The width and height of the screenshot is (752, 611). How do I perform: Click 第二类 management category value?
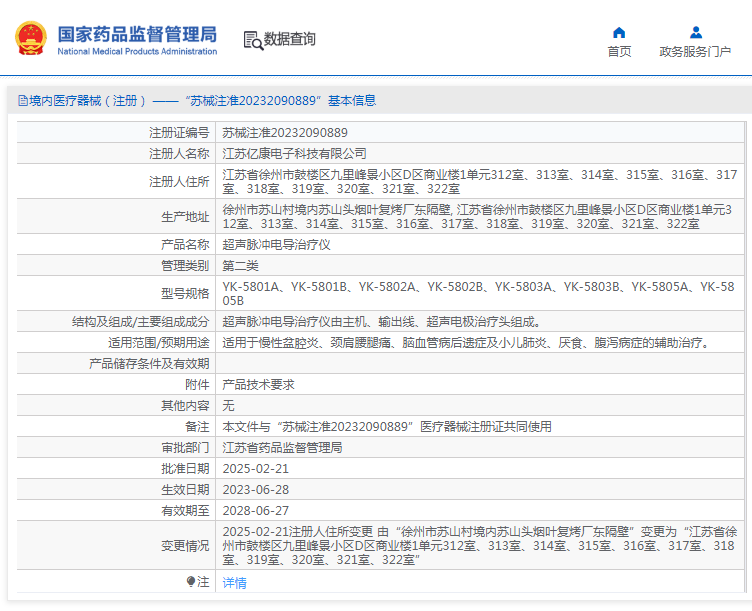click(240, 266)
